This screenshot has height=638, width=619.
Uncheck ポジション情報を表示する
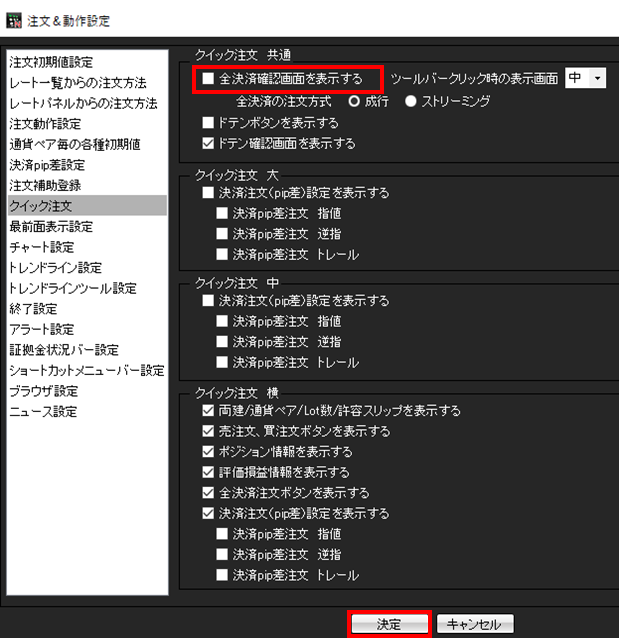pos(208,451)
